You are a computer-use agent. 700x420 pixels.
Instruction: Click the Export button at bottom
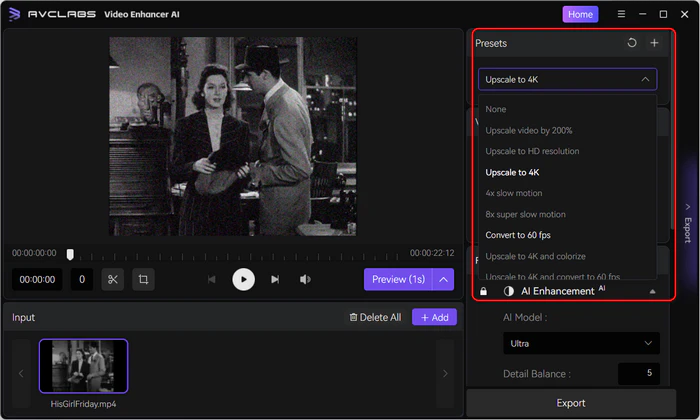[571, 403]
